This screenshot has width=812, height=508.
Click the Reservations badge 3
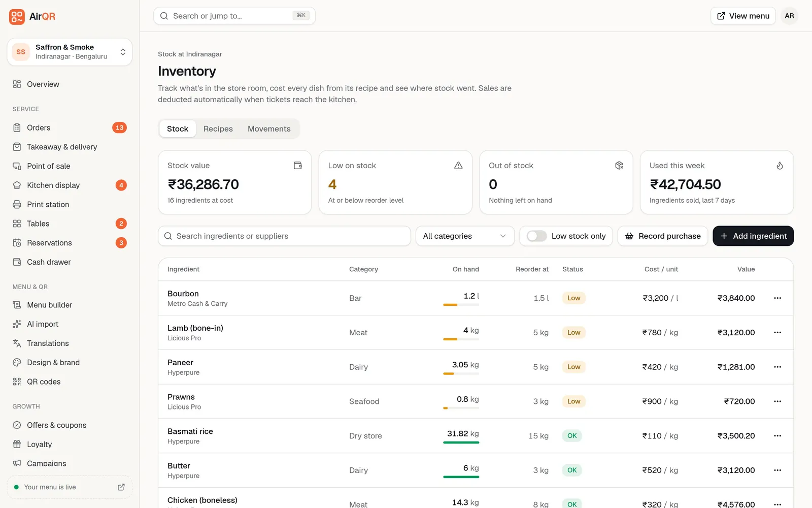(x=121, y=243)
